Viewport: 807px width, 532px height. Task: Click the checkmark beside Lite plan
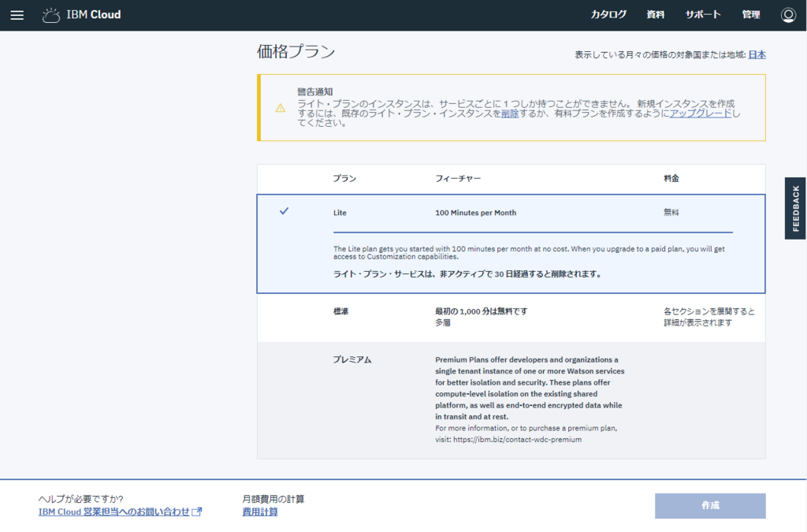click(x=284, y=211)
